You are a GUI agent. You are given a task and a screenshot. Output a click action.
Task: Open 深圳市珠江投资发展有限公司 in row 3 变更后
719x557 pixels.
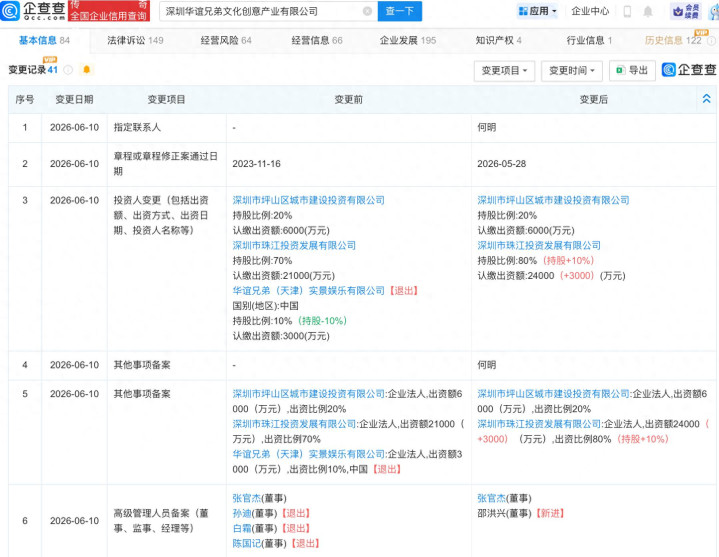539,245
